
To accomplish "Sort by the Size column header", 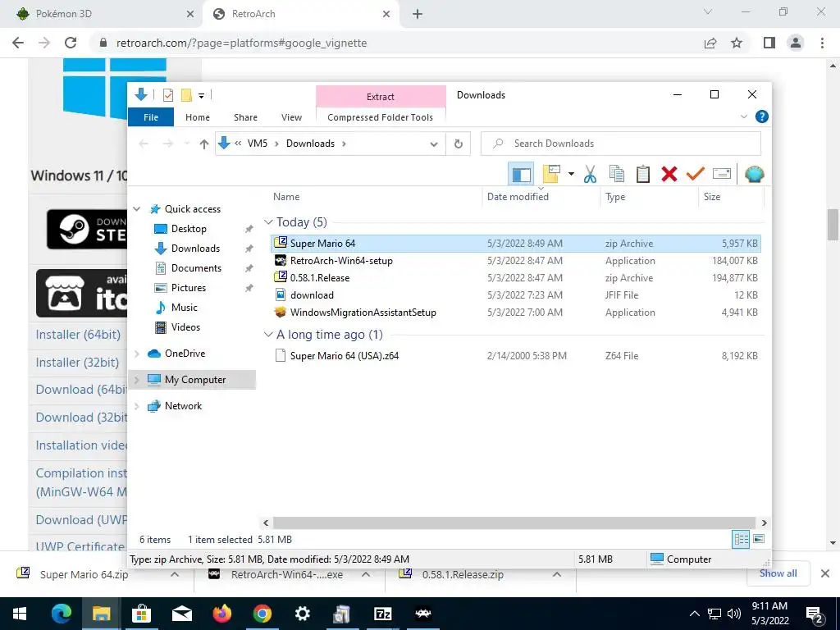I will click(731, 197).
